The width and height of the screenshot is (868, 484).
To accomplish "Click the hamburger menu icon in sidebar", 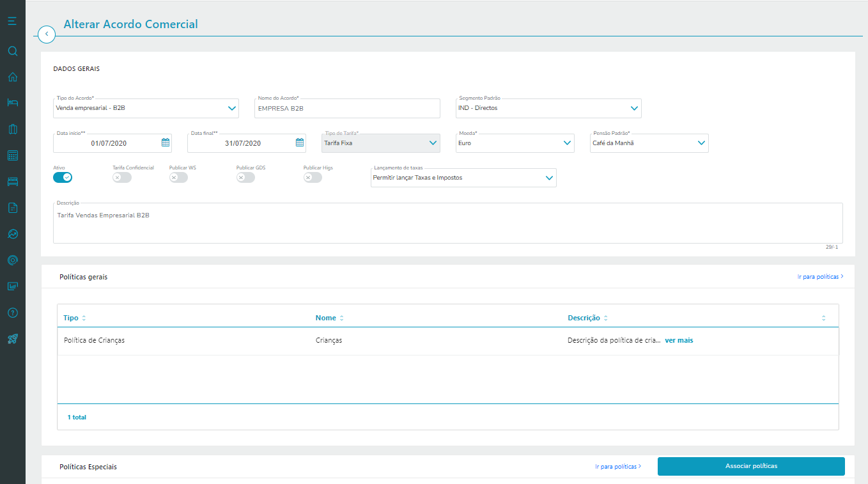I will point(12,22).
